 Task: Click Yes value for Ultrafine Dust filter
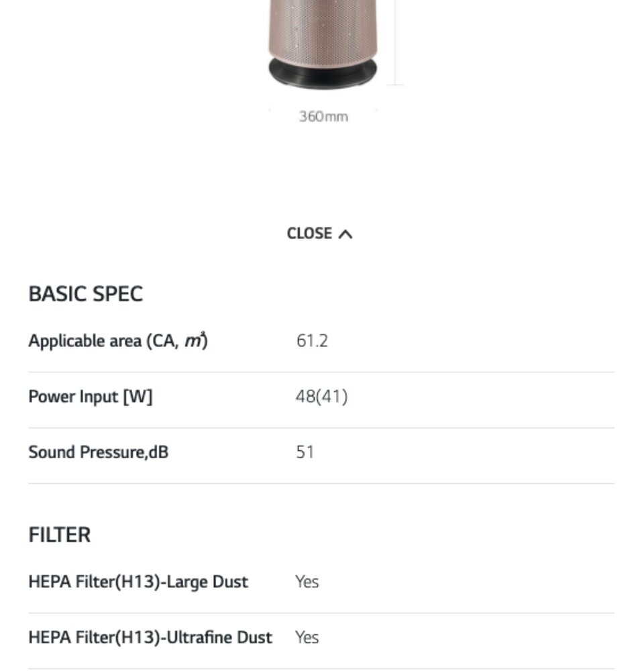click(x=307, y=637)
